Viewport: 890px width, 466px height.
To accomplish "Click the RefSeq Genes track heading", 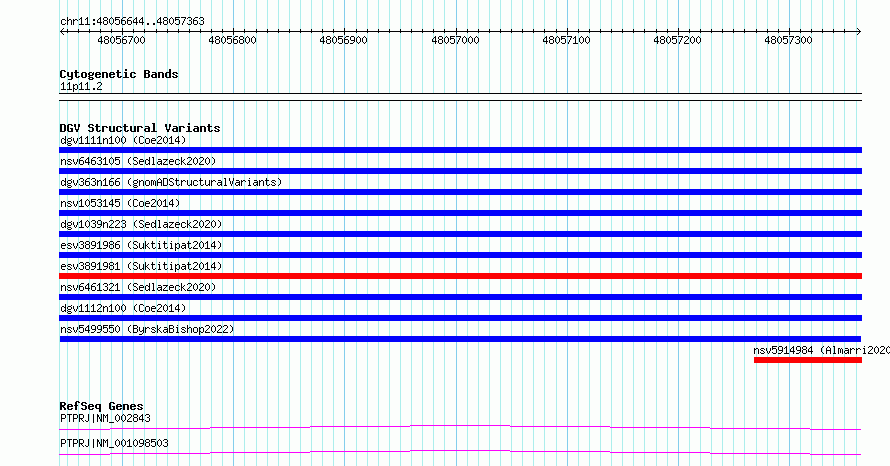I will (102, 406).
